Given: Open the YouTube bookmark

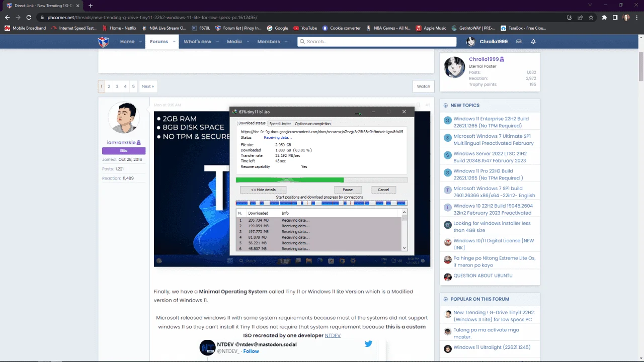Looking at the screenshot, I should tap(305, 28).
